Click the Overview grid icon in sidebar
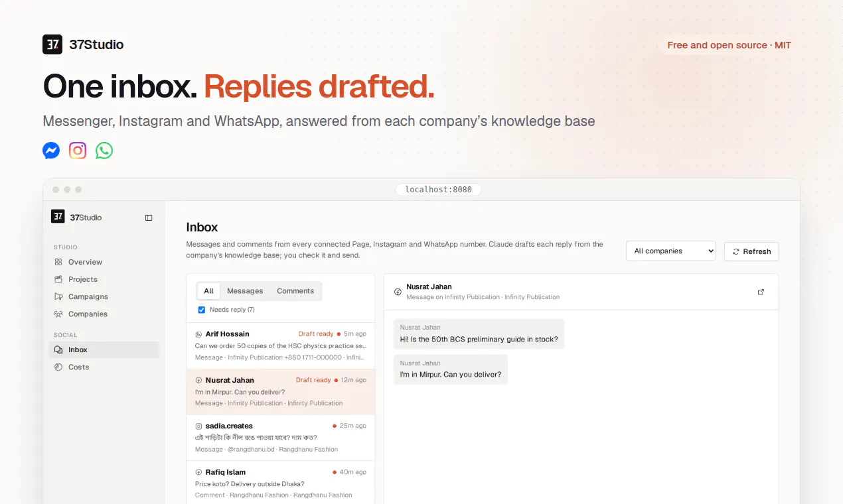Viewport: 843px width, 504px height. [x=58, y=262]
